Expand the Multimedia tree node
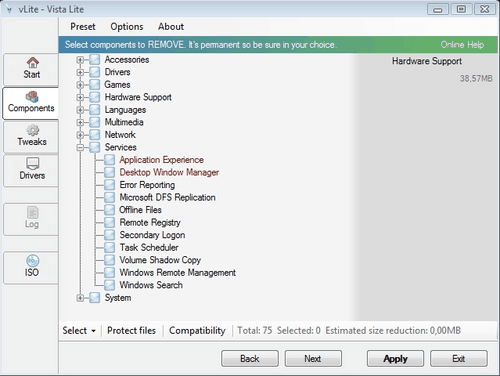Viewport: 500px width, 376px height. 80,122
